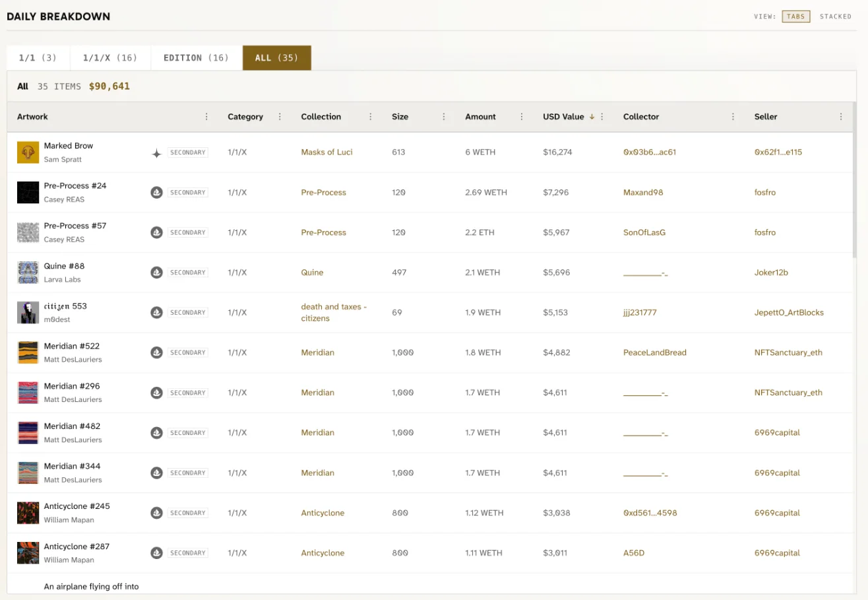
Task: Open the Amount column options menu
Action: pyautogui.click(x=522, y=117)
